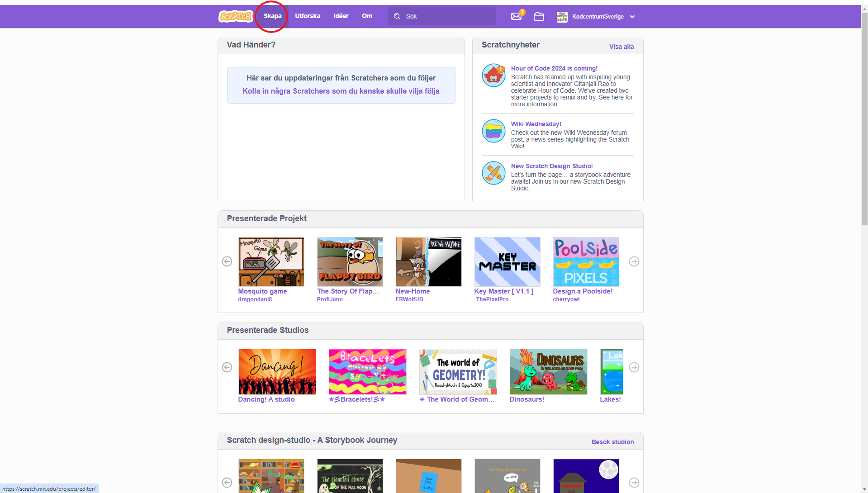Open Lakes! studio thumbnail
This screenshot has height=493, width=868.
pos(612,371)
